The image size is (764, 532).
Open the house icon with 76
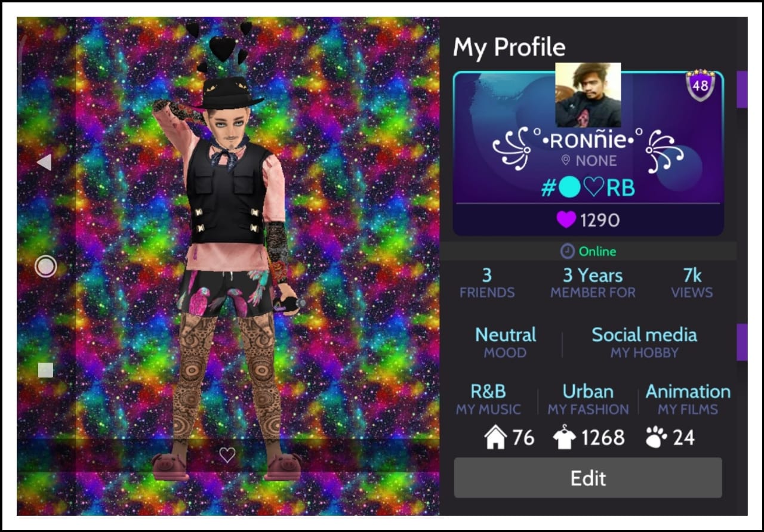(495, 438)
